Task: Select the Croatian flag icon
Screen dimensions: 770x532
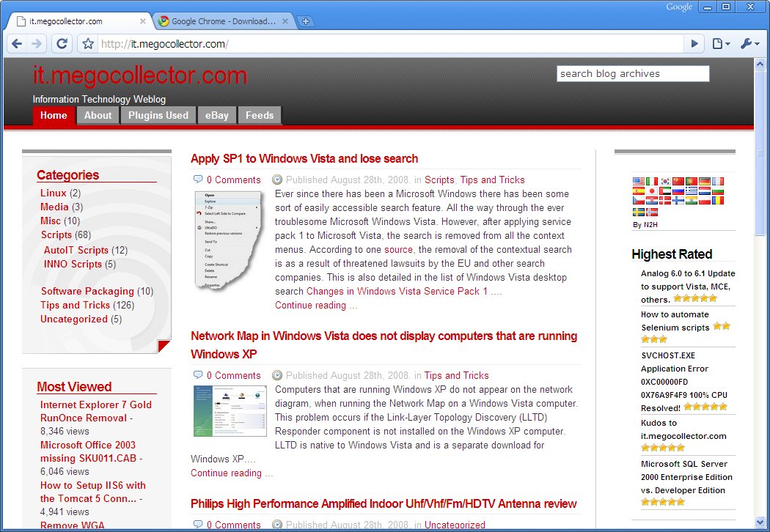Action: pos(652,200)
